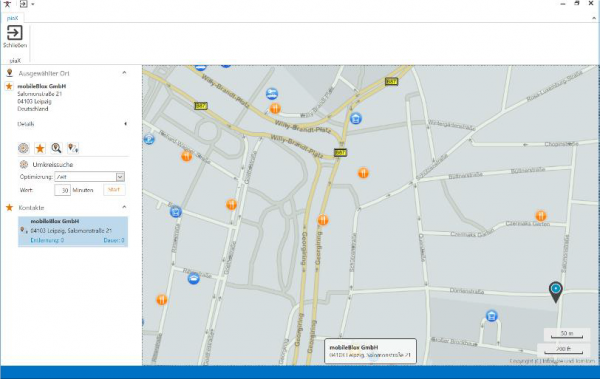Minimize the window
The image size is (600, 379).
point(563,3)
